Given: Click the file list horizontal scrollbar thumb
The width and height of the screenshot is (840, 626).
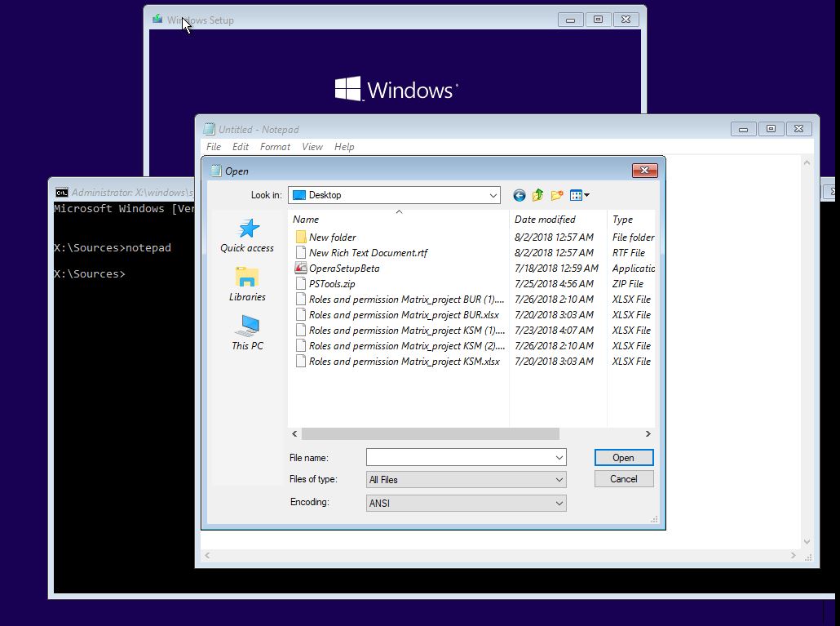Looking at the screenshot, I should 430,433.
